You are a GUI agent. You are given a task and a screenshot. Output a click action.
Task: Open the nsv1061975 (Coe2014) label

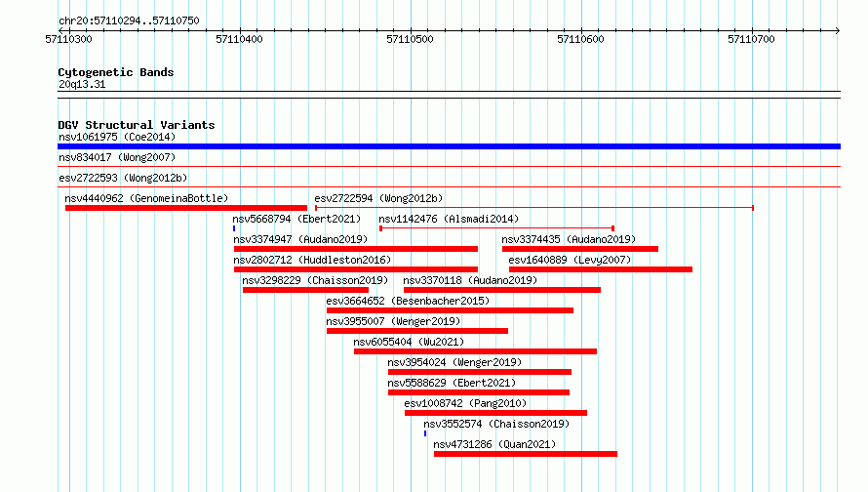(117, 137)
